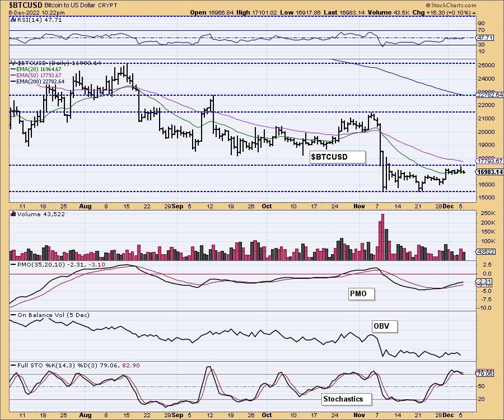Click the 'Bitcoin to US Dollar' chart title
This screenshot has width=504, height=420.
[70, 6]
